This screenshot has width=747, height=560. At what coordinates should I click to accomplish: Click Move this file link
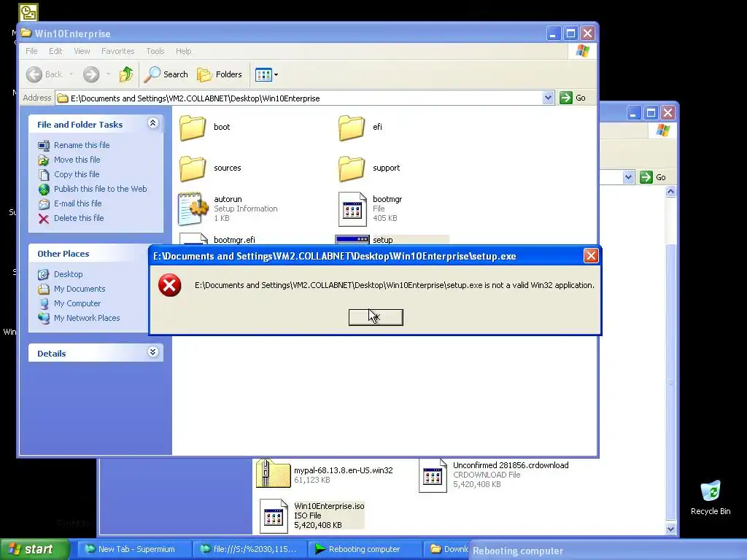77,160
